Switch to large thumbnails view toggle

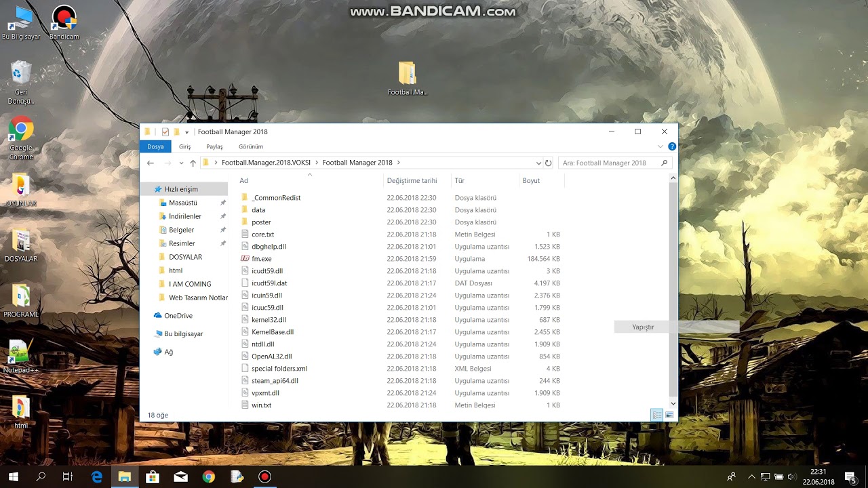coord(669,415)
